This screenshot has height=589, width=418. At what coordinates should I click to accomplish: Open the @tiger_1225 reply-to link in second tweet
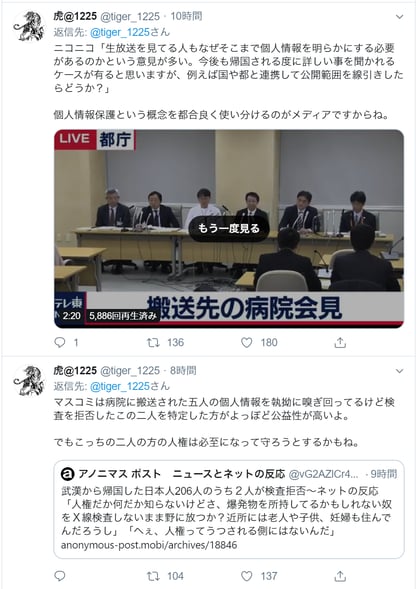click(120, 386)
